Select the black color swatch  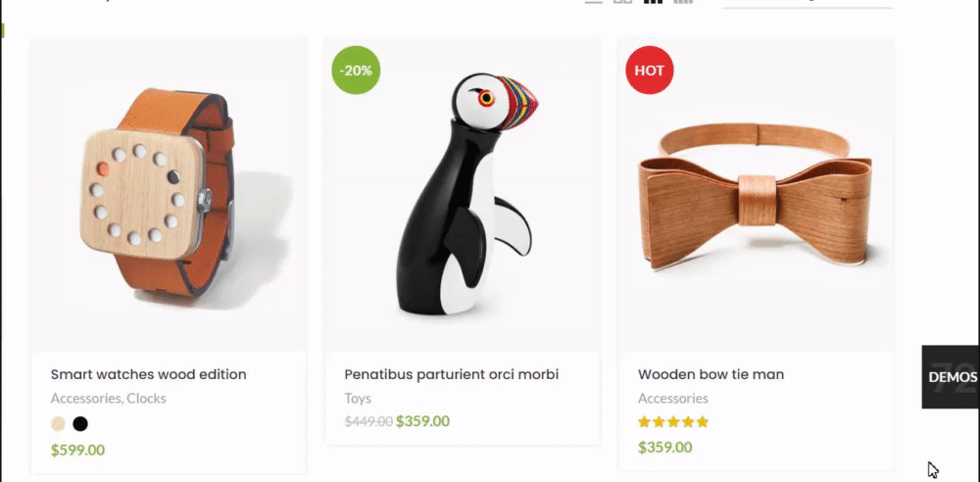[80, 424]
